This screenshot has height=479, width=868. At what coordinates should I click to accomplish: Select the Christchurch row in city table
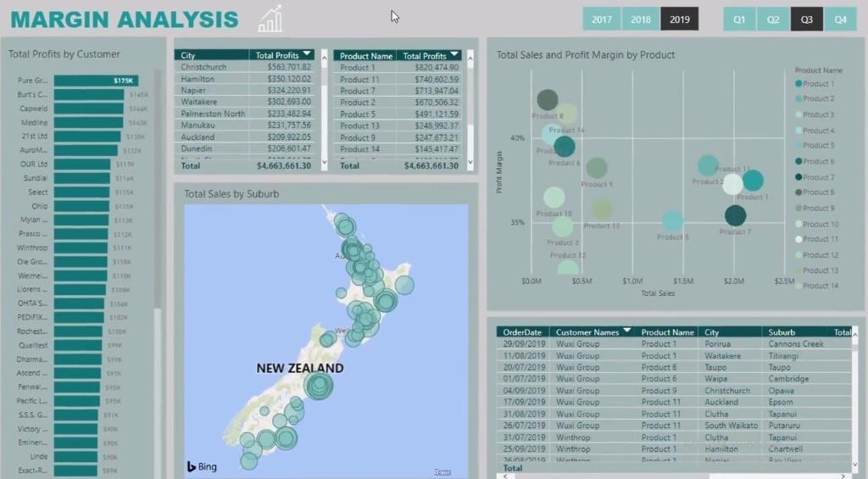coord(247,67)
